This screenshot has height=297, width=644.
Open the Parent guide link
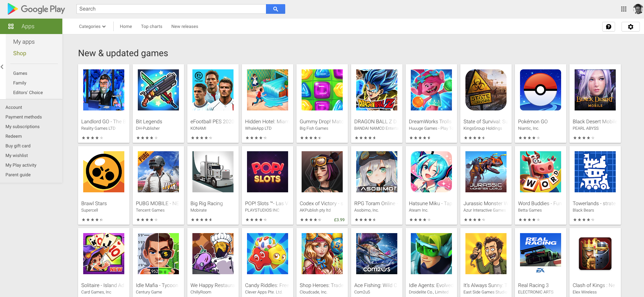click(18, 175)
